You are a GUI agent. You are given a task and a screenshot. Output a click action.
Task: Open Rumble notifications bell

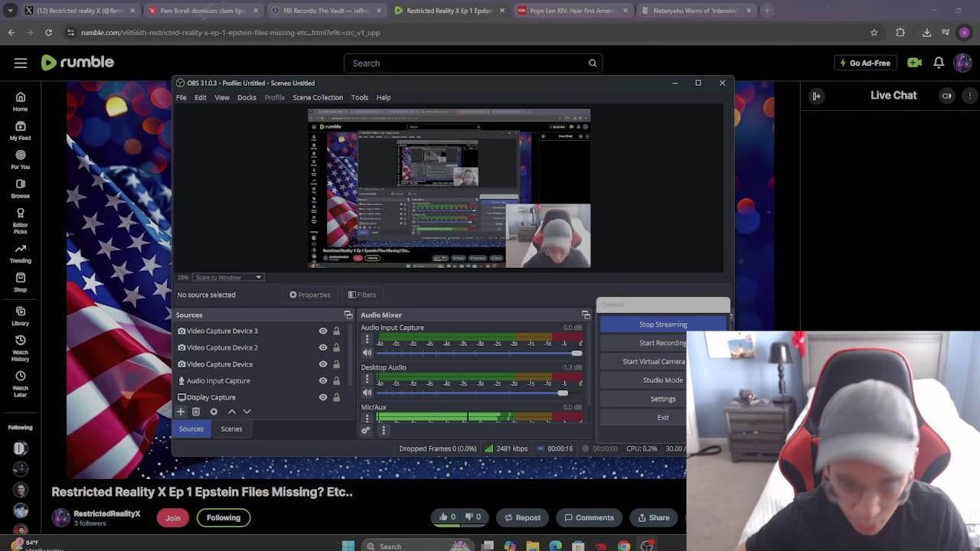point(939,63)
